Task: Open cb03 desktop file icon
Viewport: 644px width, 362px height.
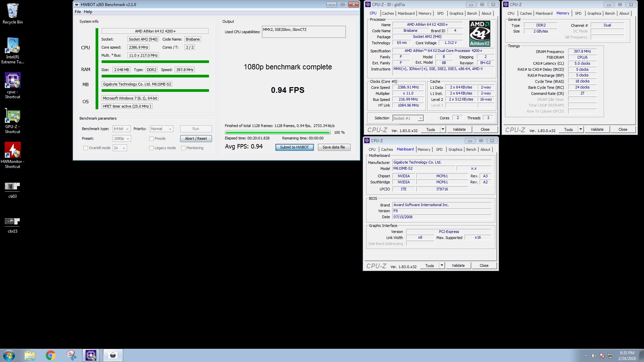Action: (x=12, y=190)
